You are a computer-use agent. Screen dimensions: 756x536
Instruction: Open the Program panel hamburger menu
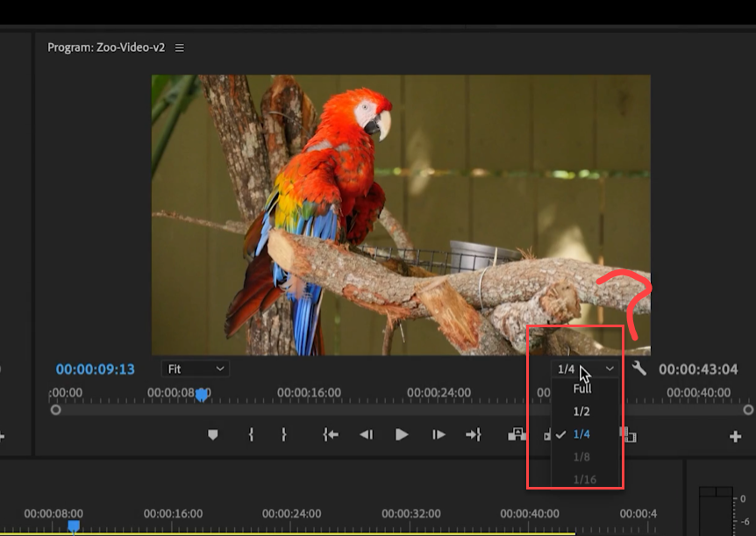point(180,47)
